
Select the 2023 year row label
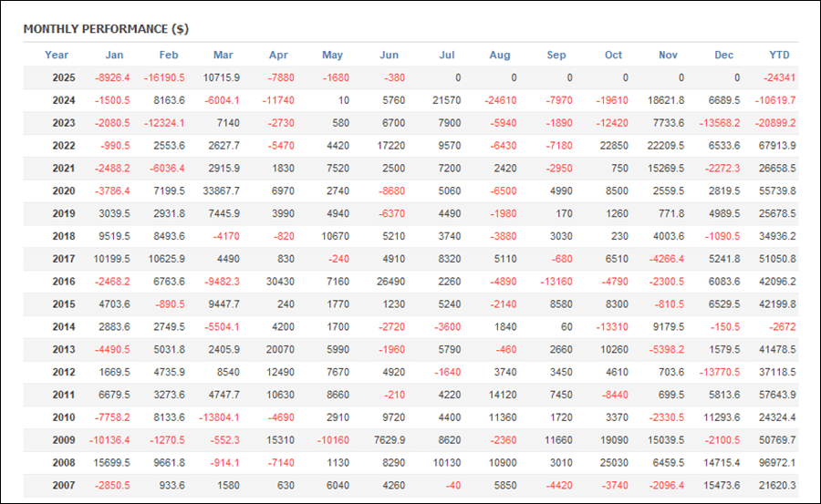(x=64, y=123)
